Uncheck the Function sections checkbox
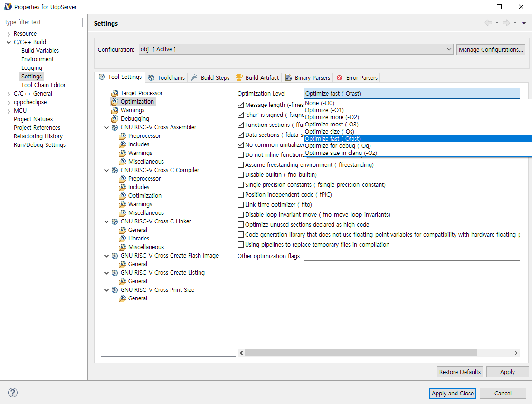Viewport: 532px width, 404px height. (240, 125)
